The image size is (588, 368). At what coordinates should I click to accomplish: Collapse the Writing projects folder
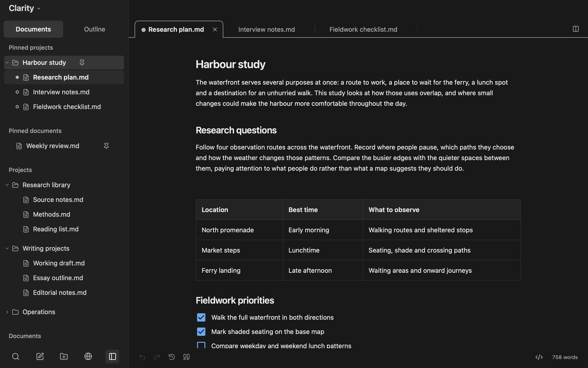[7, 248]
